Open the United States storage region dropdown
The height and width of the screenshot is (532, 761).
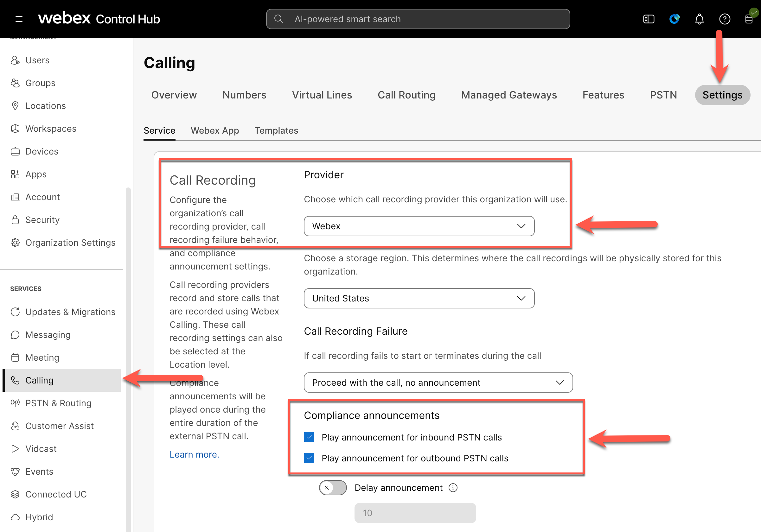(419, 298)
